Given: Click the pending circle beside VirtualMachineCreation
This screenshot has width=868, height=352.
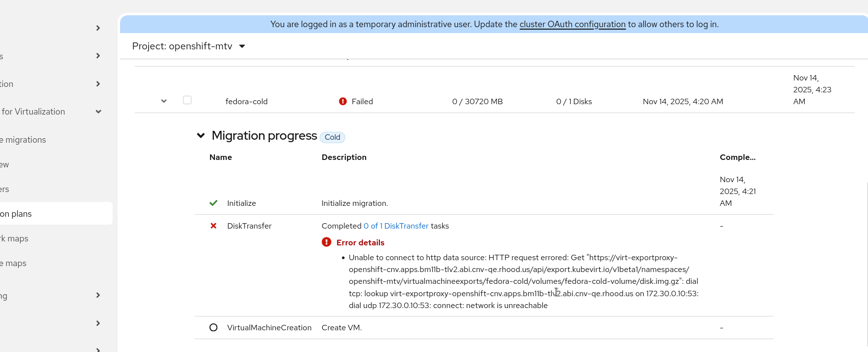Looking at the screenshot, I should 213,327.
